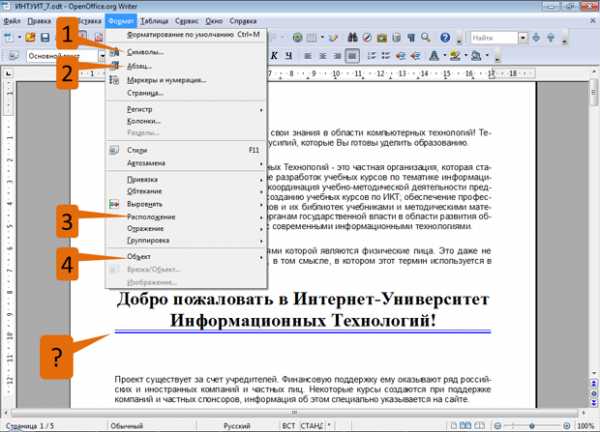The height and width of the screenshot is (432, 600).
Task: Open Background Color dropdown arrow
Action: 487,56
